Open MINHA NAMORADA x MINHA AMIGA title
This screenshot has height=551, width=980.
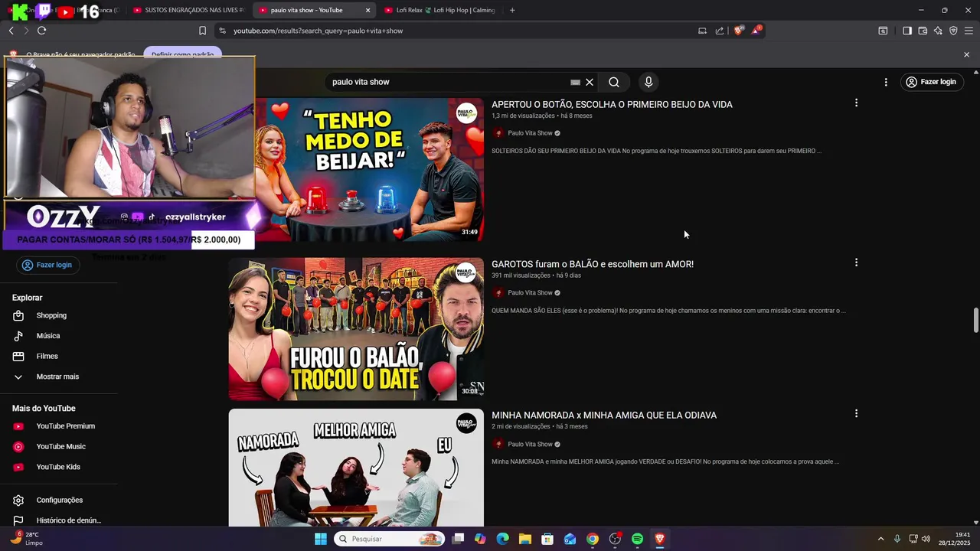pyautogui.click(x=604, y=415)
